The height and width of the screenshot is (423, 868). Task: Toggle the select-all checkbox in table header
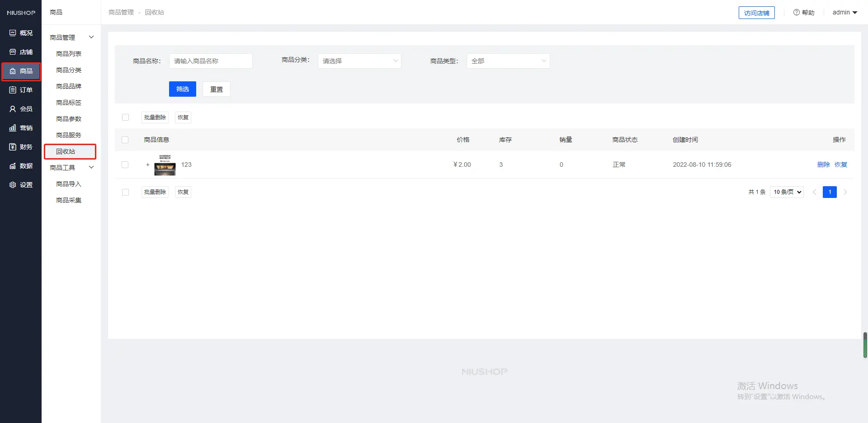point(125,140)
